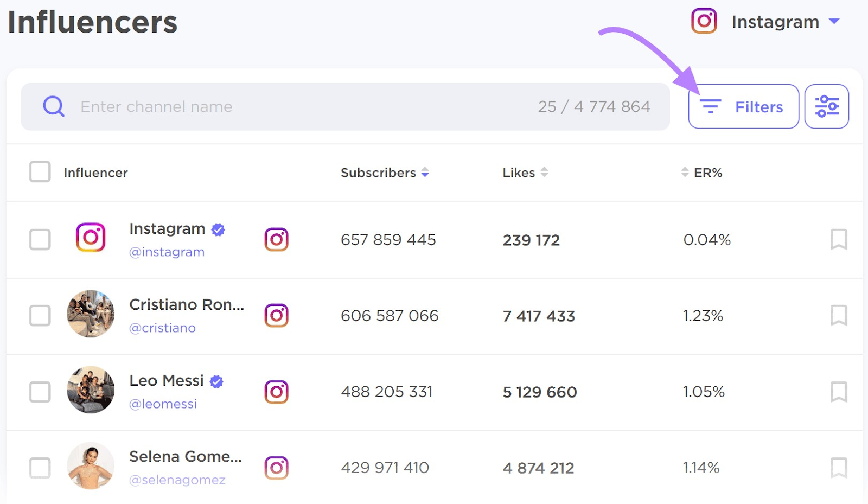Visit the @cristiano handle link
This screenshot has width=868, height=504.
coord(162,328)
